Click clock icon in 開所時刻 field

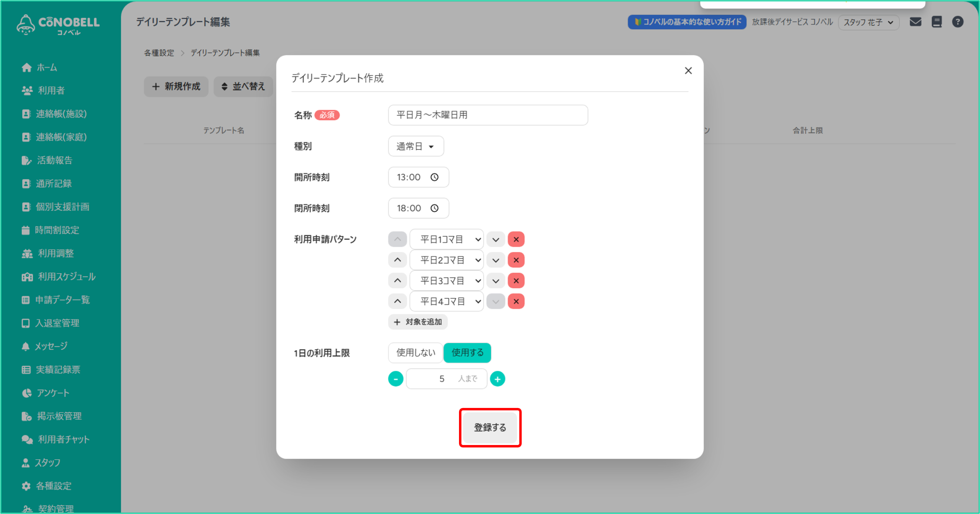click(434, 177)
